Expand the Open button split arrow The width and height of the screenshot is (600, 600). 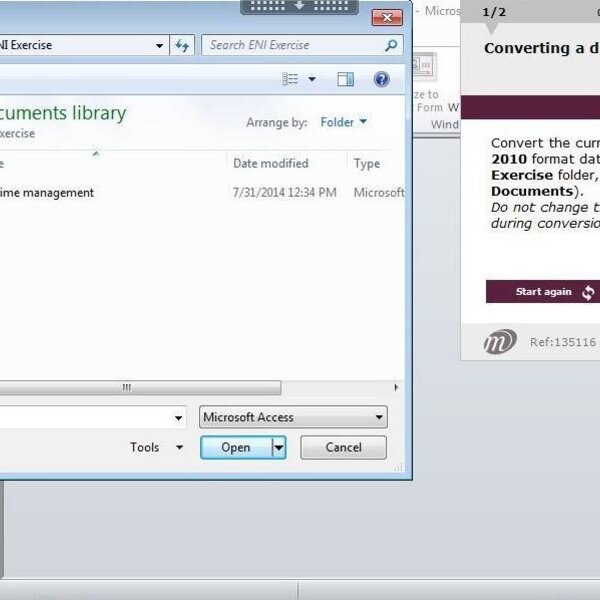(279, 447)
